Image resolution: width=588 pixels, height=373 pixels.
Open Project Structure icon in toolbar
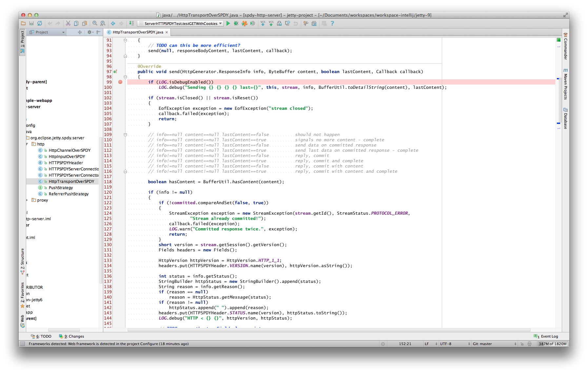point(314,23)
